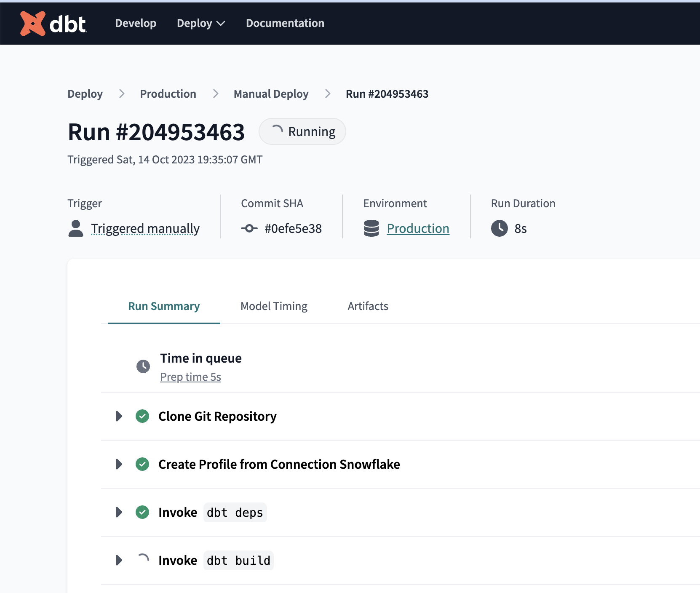Click the dbt logo

53,24
